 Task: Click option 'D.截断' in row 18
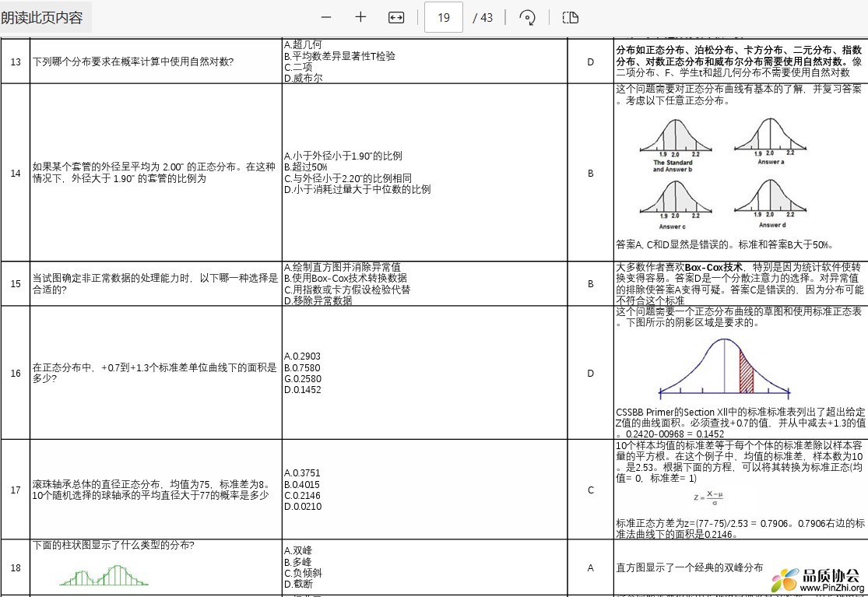(x=298, y=585)
